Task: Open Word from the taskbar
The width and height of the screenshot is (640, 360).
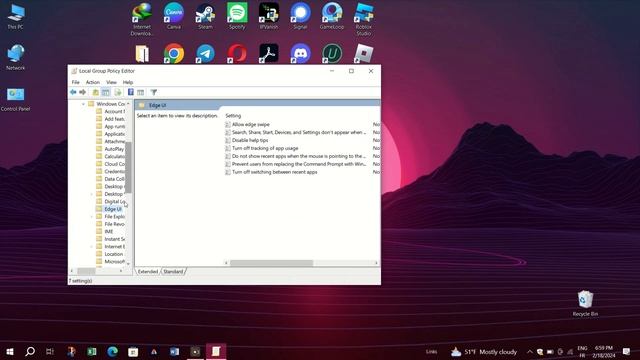Action: pos(174,351)
